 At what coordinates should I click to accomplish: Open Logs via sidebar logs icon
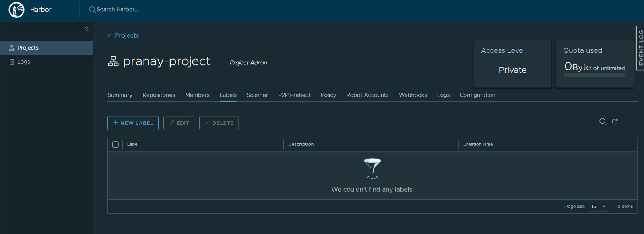12,62
